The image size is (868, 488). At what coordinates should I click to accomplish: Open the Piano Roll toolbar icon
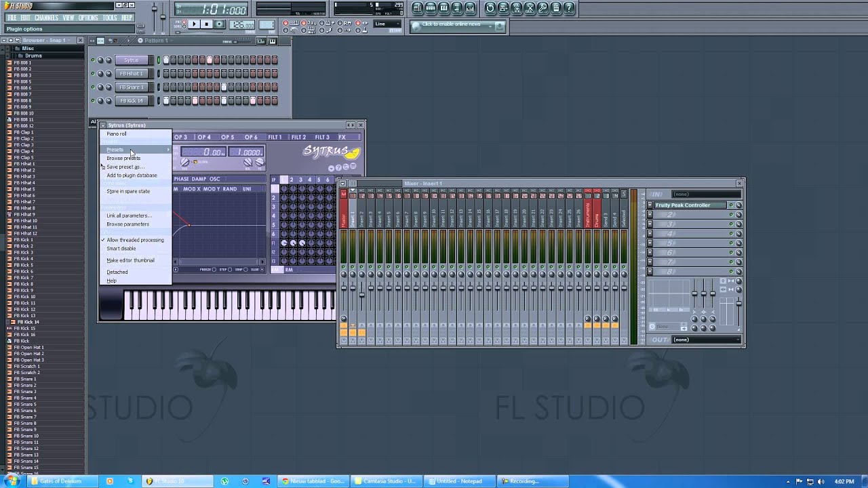(444, 8)
